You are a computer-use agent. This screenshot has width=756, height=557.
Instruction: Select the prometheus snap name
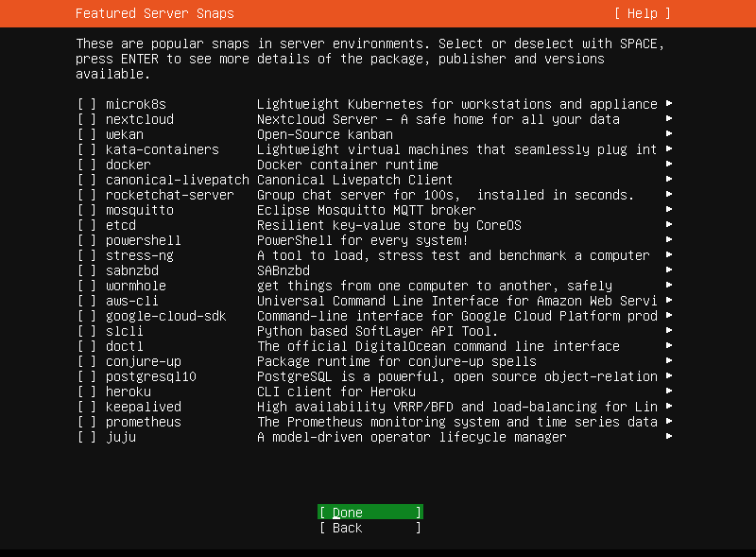pos(144,422)
